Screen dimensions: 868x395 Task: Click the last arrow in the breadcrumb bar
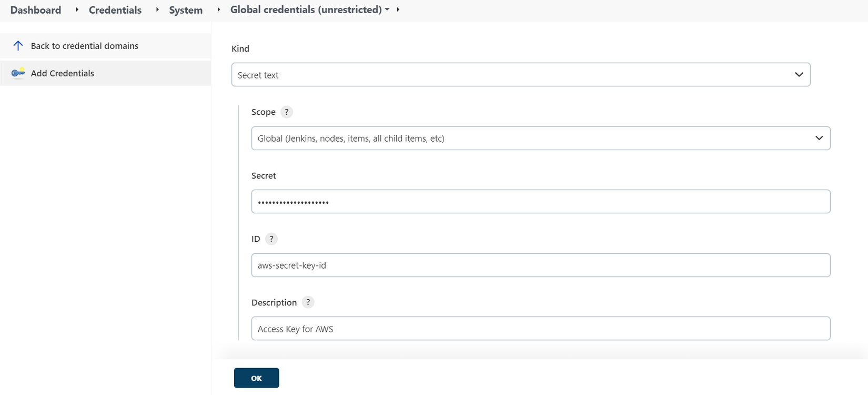click(398, 9)
